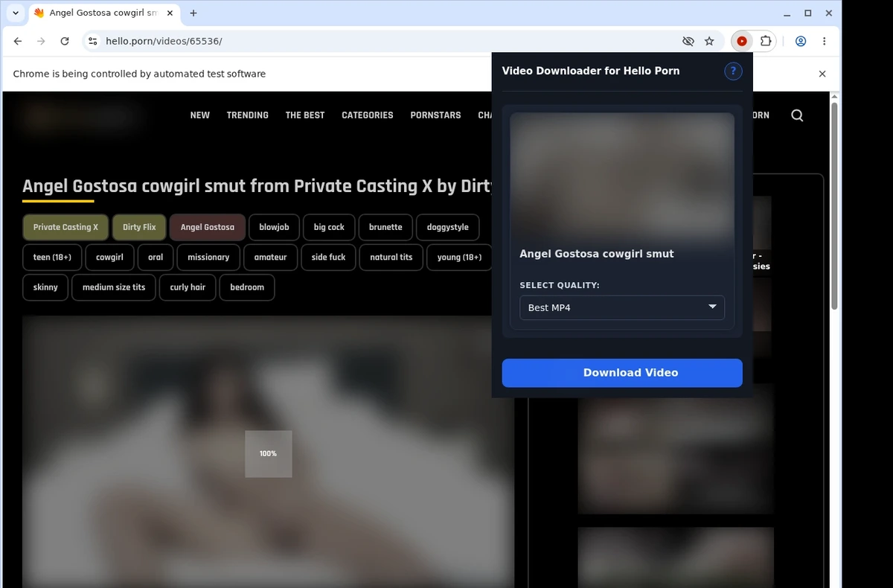Click the 100% indicator on the video player
The width and height of the screenshot is (893, 588).
269,453
